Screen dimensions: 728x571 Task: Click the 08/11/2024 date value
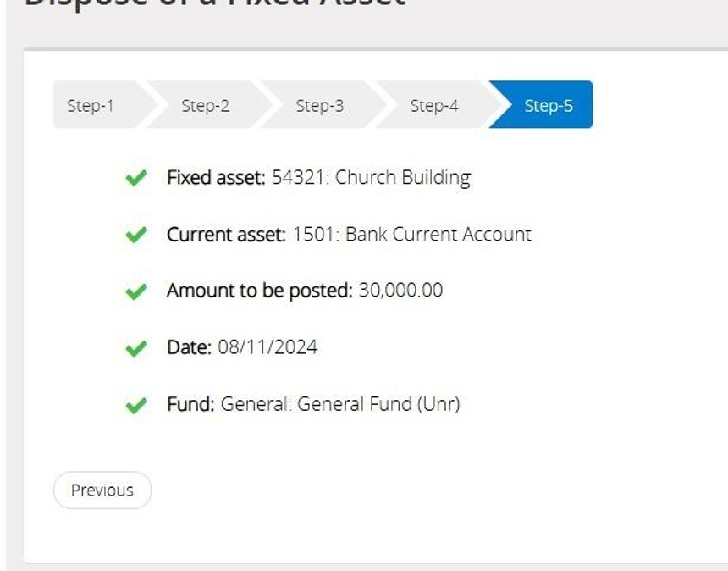pos(267,347)
